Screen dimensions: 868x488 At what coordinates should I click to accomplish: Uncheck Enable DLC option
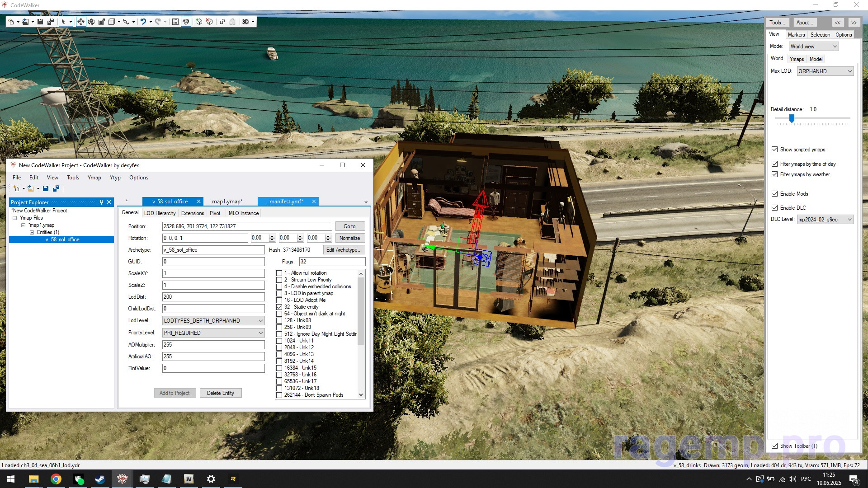[774, 208]
